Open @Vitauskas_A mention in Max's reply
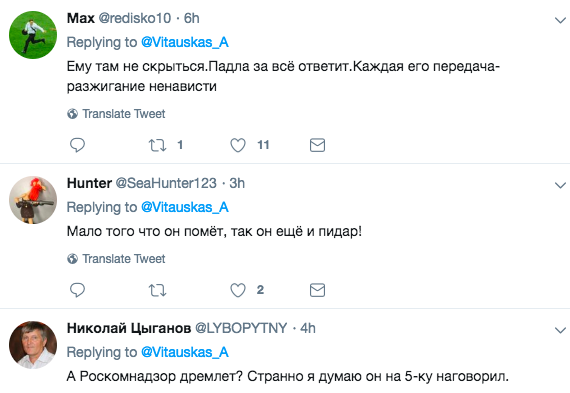The image size is (570, 393). (x=185, y=43)
